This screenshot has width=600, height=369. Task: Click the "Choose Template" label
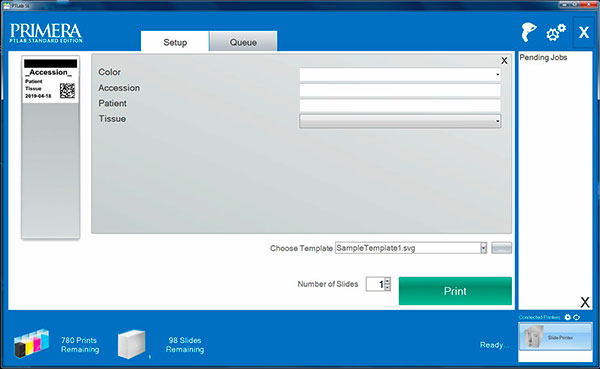pos(301,248)
